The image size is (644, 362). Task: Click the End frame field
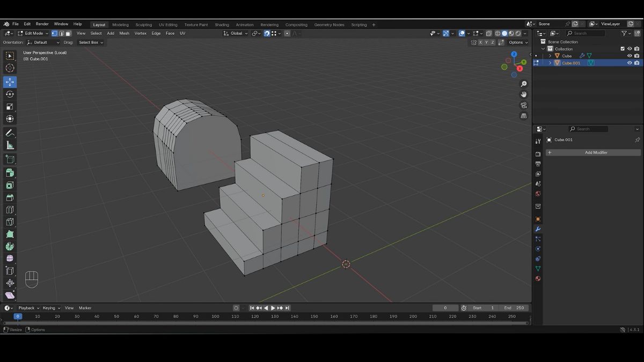click(x=515, y=308)
